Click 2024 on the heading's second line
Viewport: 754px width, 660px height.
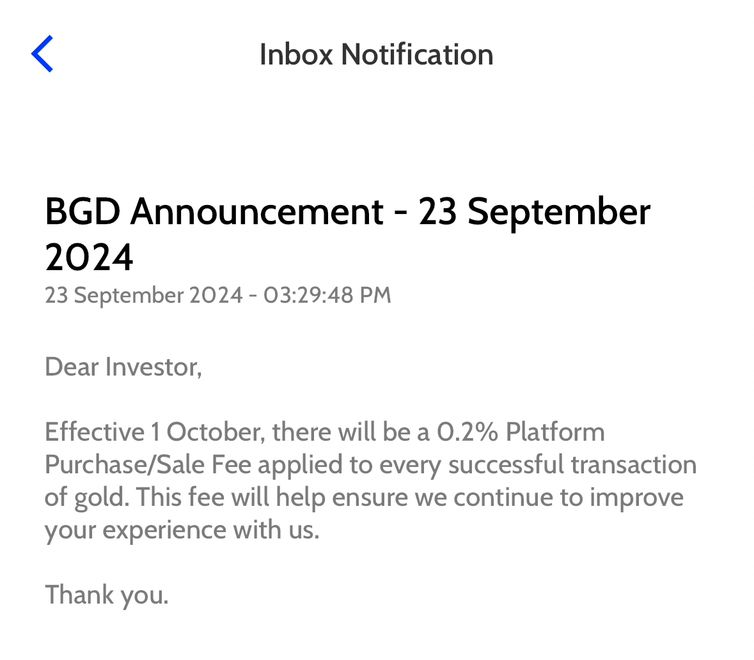(x=89, y=258)
